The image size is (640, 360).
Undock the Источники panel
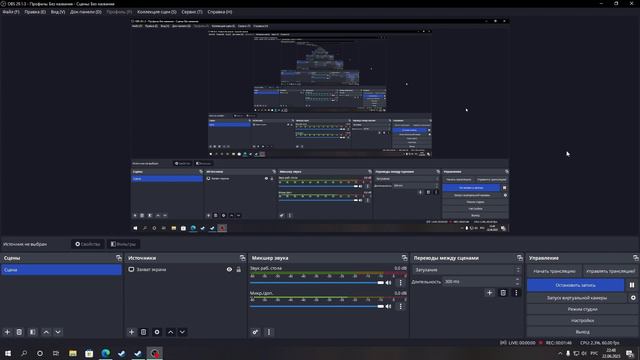[243, 258]
